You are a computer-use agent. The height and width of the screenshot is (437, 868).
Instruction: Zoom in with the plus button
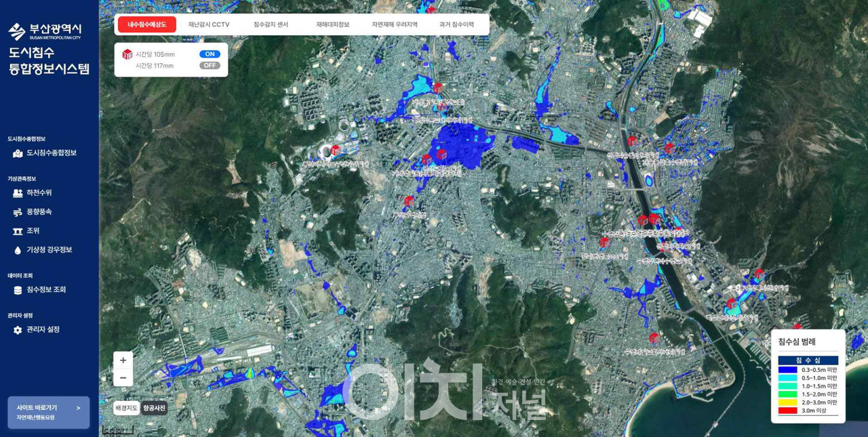point(123,360)
